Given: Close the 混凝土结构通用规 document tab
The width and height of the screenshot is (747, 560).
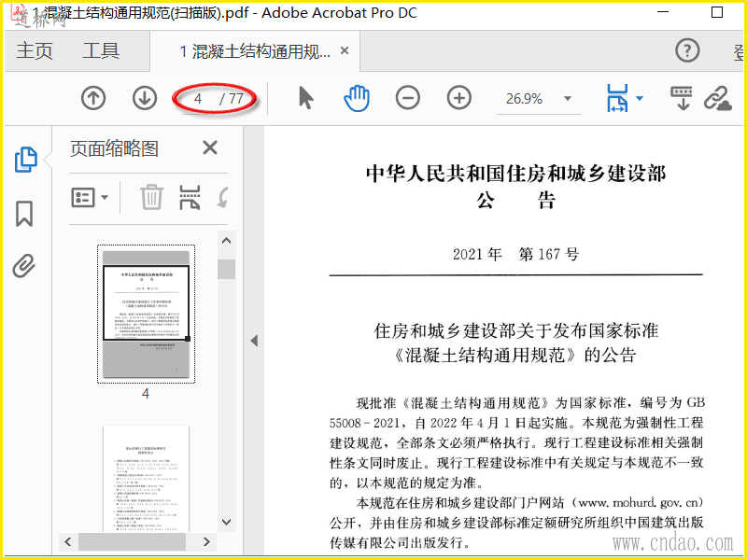Looking at the screenshot, I should point(345,50).
